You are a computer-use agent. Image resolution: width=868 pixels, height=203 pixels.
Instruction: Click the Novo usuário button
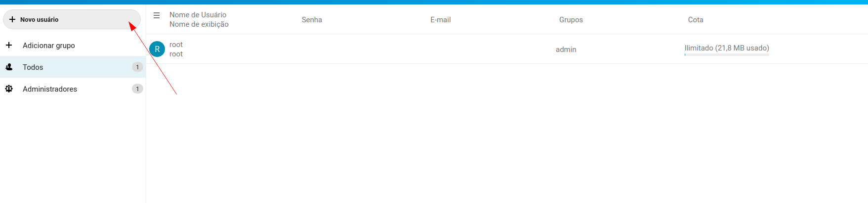[72, 19]
